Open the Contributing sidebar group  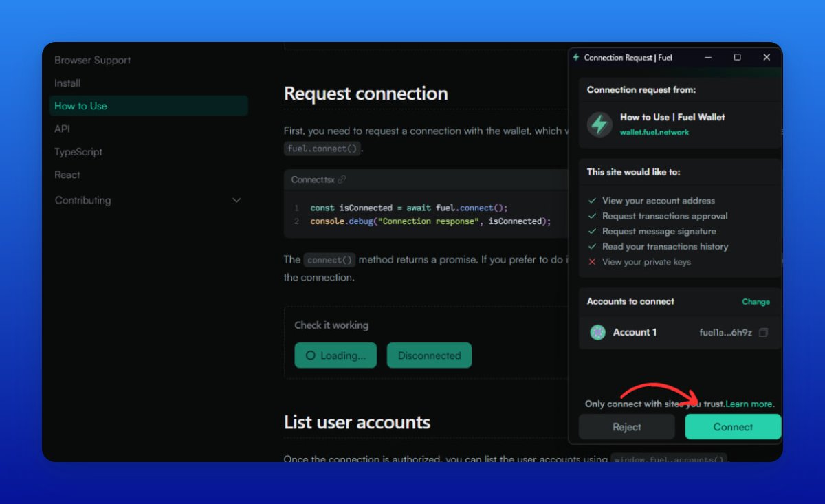click(82, 201)
